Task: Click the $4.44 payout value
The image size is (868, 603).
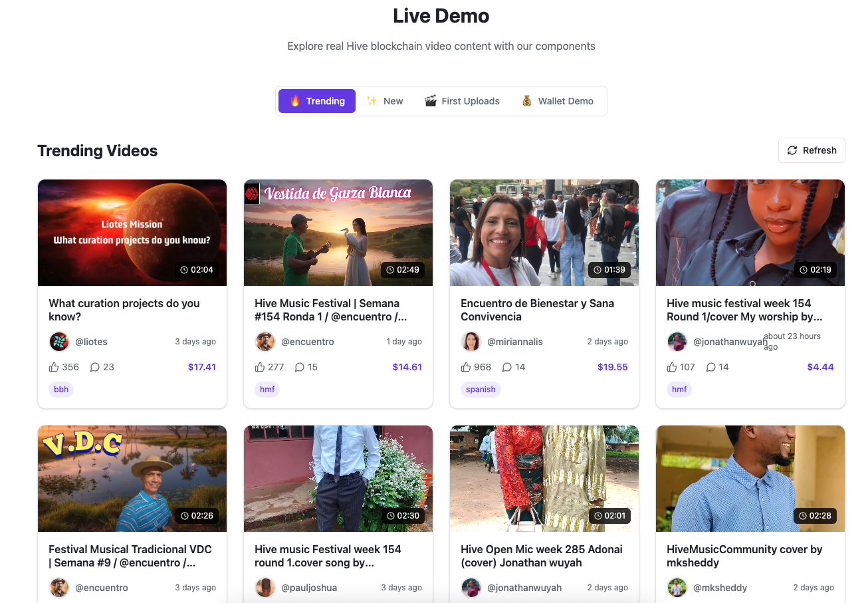Action: (821, 367)
